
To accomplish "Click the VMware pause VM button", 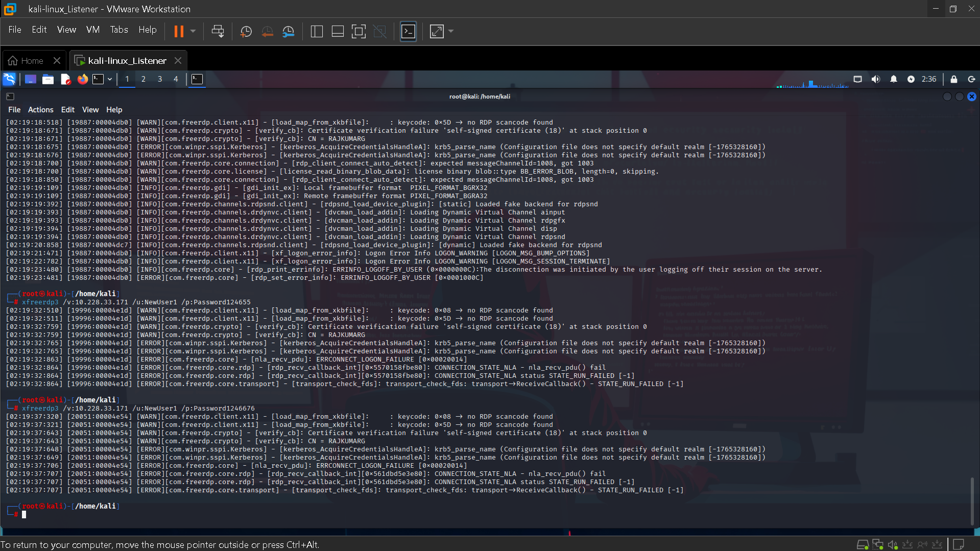I will [178, 32].
